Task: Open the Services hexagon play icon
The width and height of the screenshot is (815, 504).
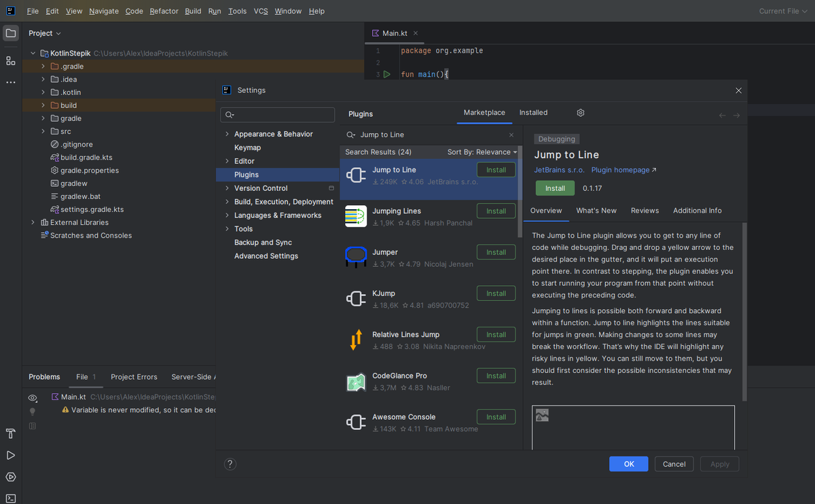Action: tap(11, 477)
